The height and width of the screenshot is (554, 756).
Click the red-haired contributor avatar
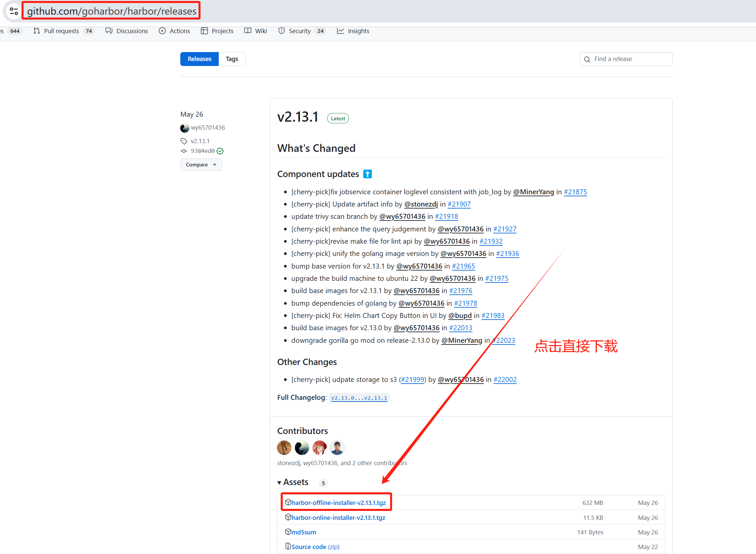[320, 447]
